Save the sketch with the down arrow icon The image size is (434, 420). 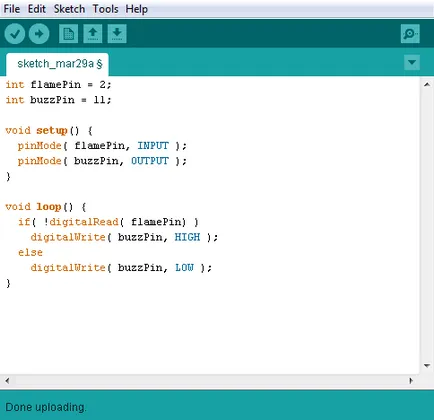coord(117,34)
